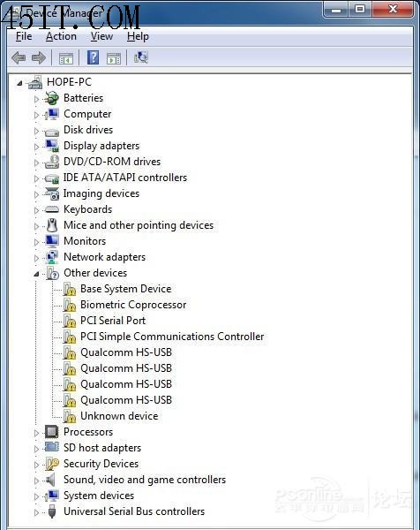Expand the SD host adapters arrow

tap(36, 449)
